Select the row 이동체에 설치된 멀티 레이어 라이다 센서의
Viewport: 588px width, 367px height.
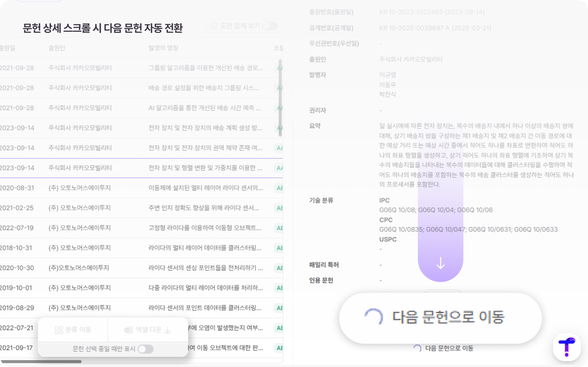coord(205,188)
